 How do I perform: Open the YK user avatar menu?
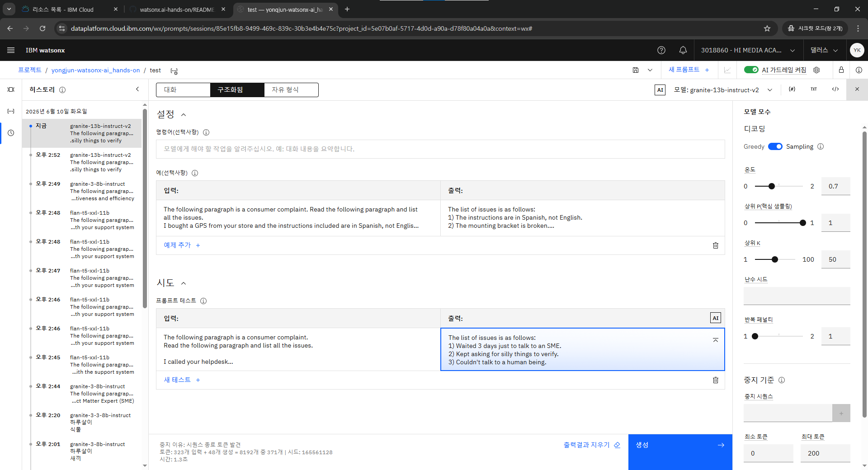(x=857, y=50)
